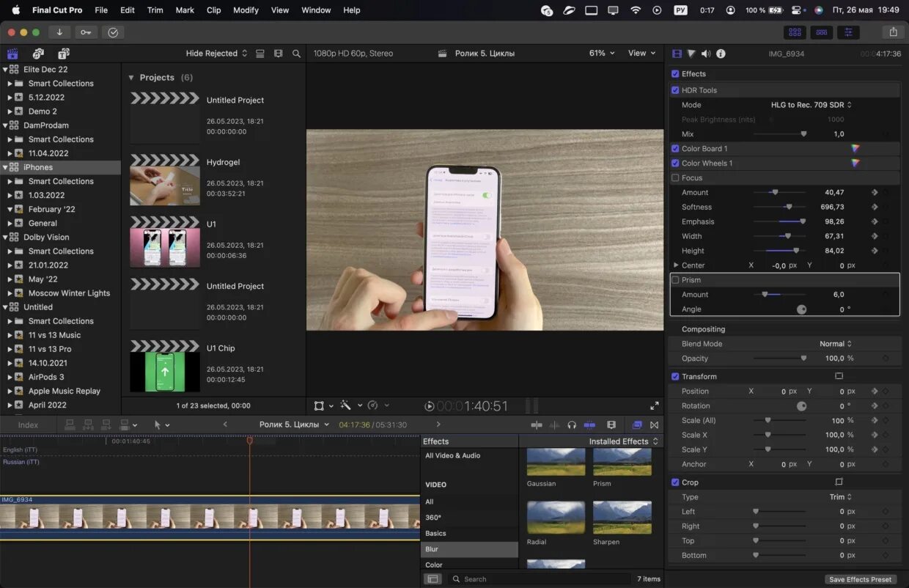The width and height of the screenshot is (909, 588).
Task: Toggle browser list view icon
Action: point(260,54)
